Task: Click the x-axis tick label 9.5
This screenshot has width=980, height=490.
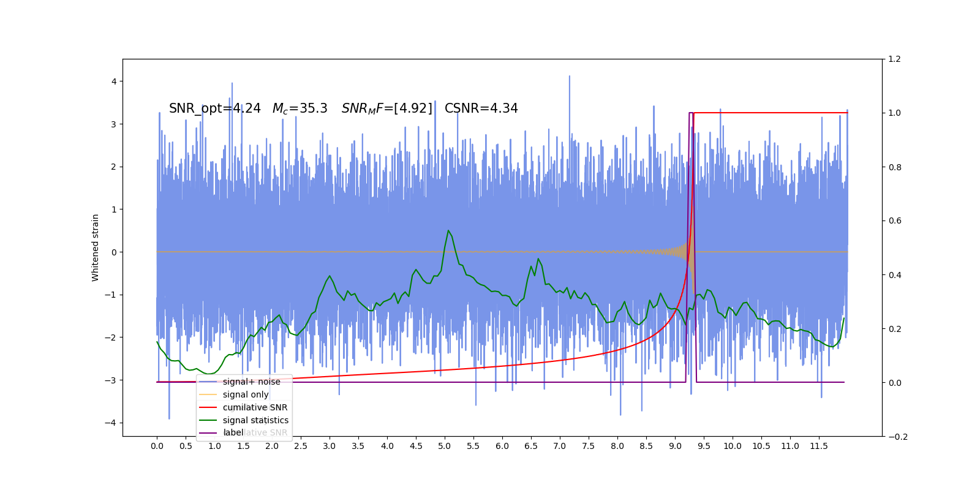Action: tap(704, 446)
